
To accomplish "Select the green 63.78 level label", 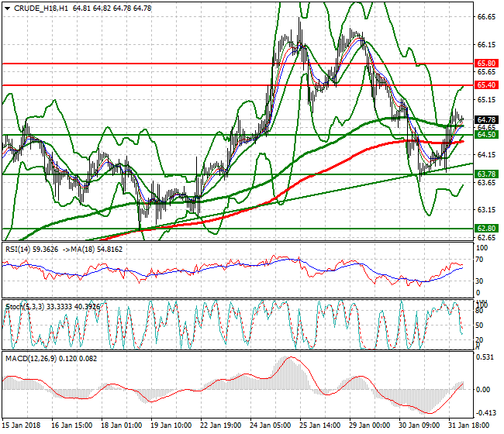I will tap(486, 174).
